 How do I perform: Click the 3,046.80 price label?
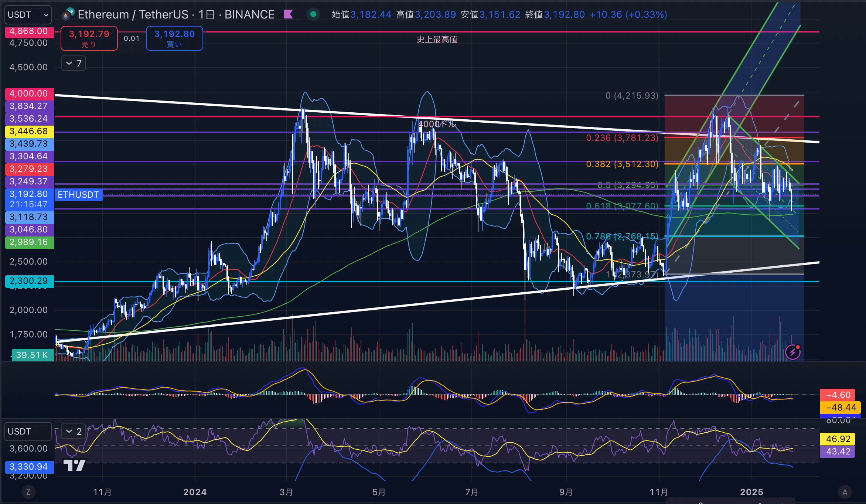(29, 229)
